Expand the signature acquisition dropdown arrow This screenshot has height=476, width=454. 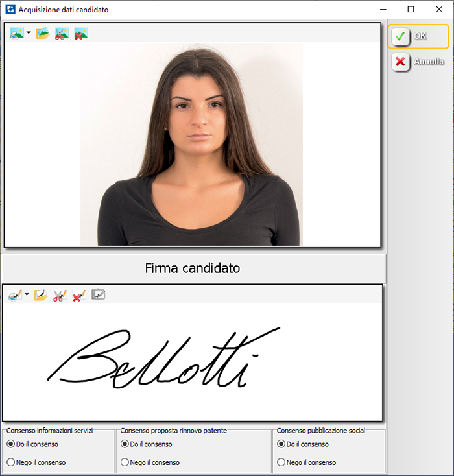27,295
